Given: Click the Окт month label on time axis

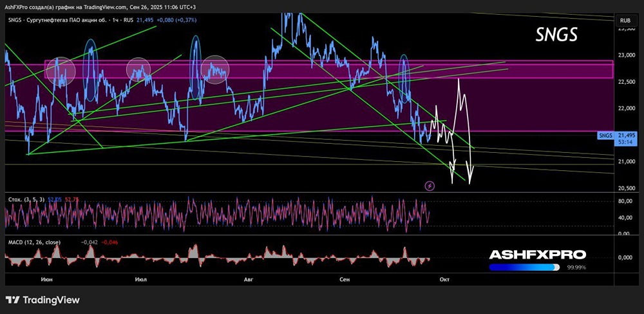Looking at the screenshot, I should tap(444, 279).
